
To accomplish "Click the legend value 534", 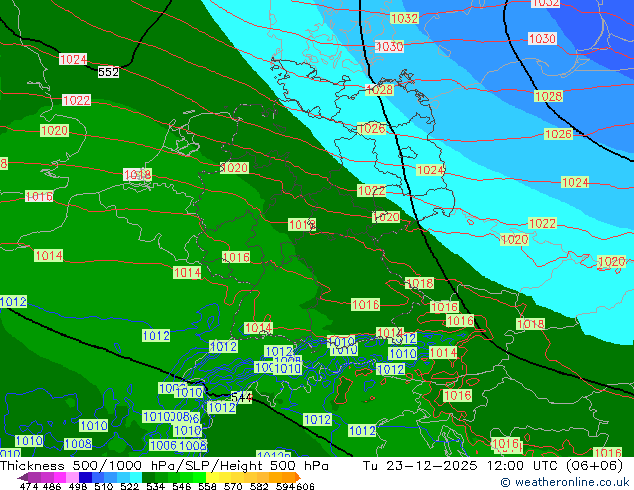I will point(156,486).
